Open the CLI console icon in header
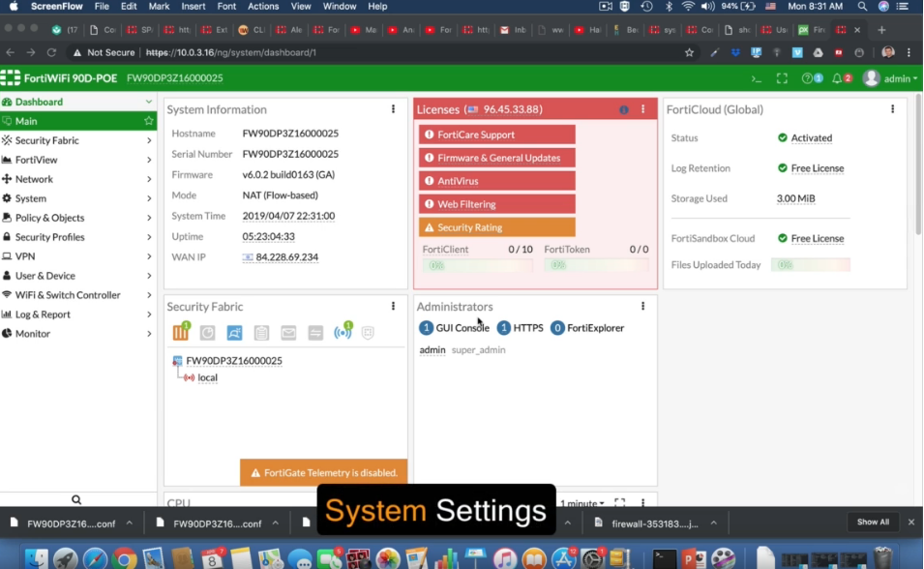 click(757, 78)
